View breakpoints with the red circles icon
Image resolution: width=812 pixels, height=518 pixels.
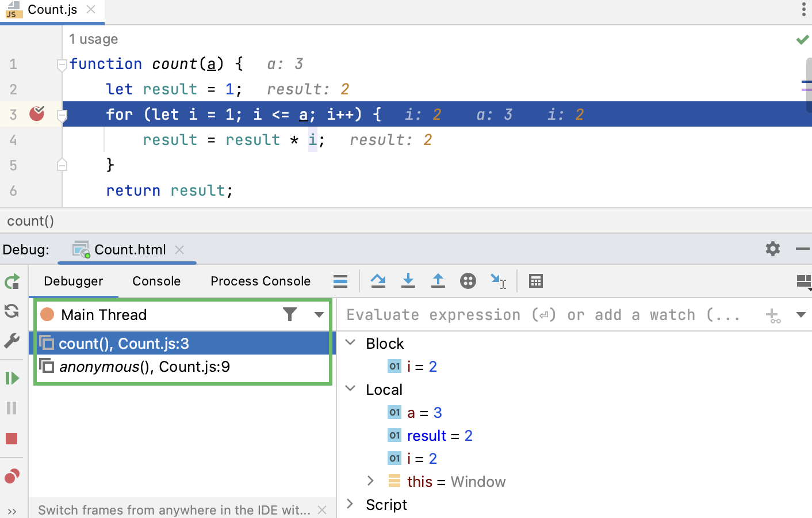tap(12, 476)
